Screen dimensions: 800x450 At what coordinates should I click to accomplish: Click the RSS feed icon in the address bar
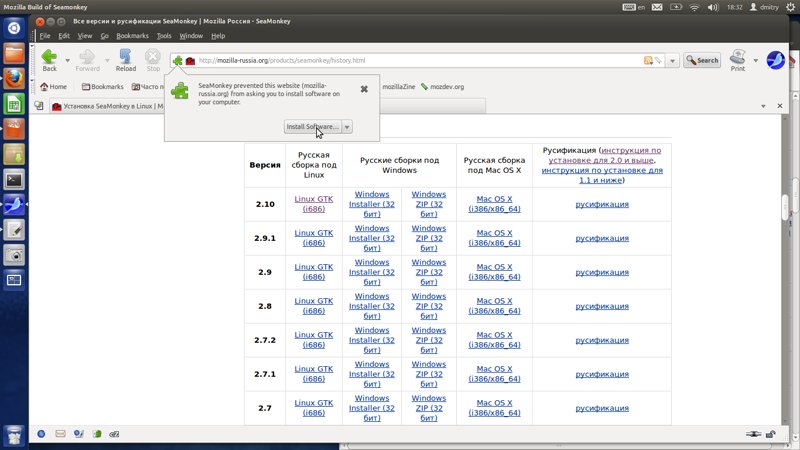(x=648, y=60)
